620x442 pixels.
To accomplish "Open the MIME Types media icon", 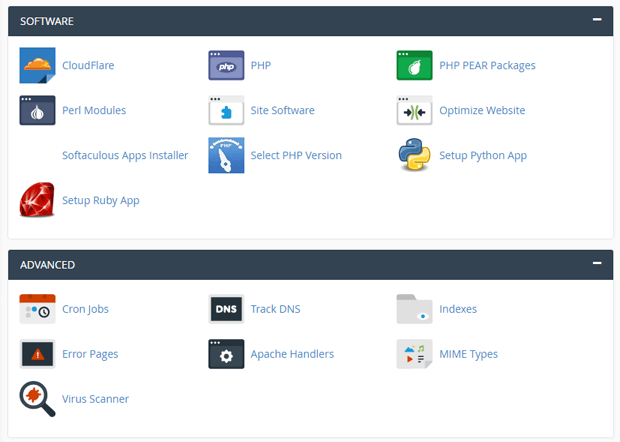I will tap(414, 354).
